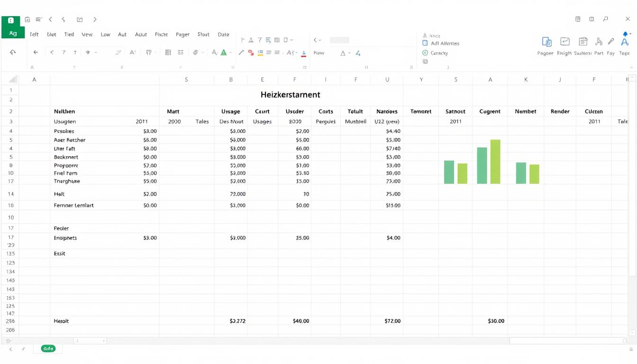The image size is (637, 364).
Task: Click the A' font size icon
Action: click(133, 53)
